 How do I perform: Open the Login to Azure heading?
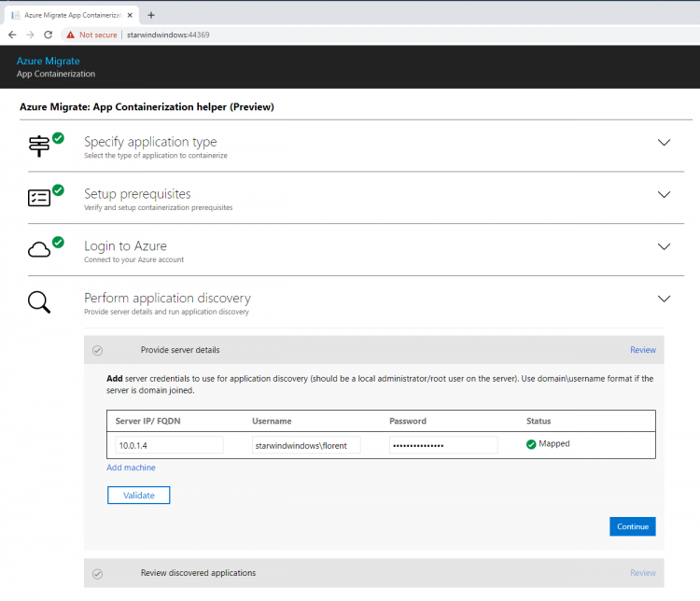point(125,246)
